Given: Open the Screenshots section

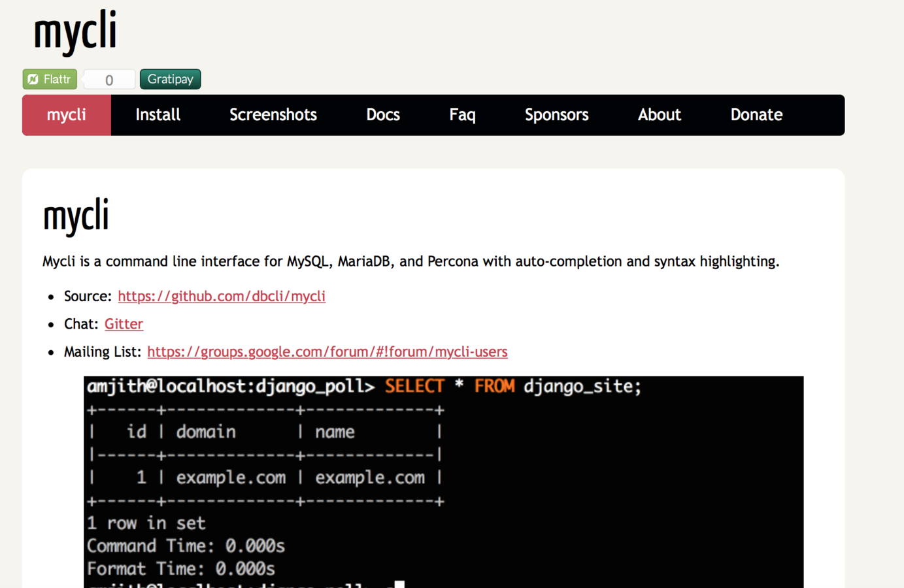Looking at the screenshot, I should [x=273, y=115].
